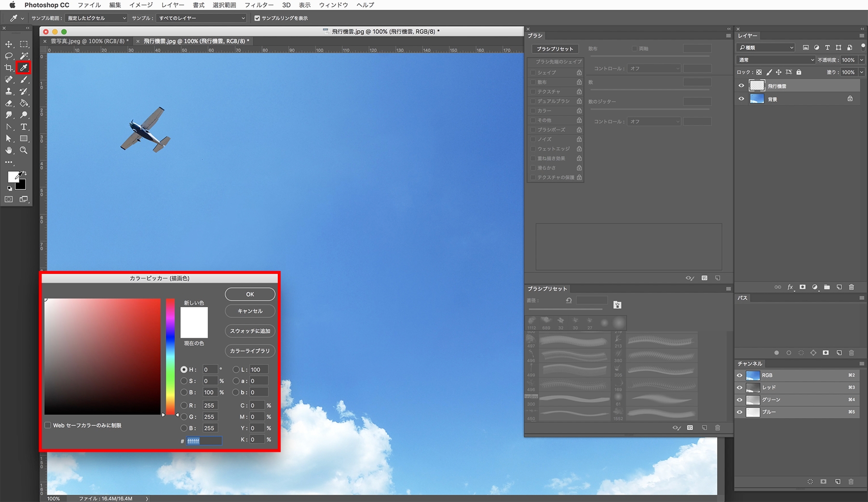Click OK in the color picker
The width and height of the screenshot is (868, 502).
(x=250, y=294)
